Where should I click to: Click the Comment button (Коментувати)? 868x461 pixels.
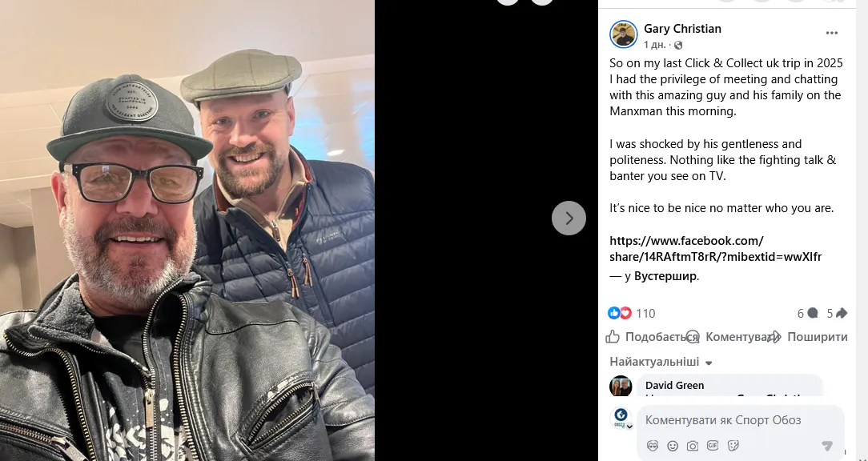pos(728,337)
